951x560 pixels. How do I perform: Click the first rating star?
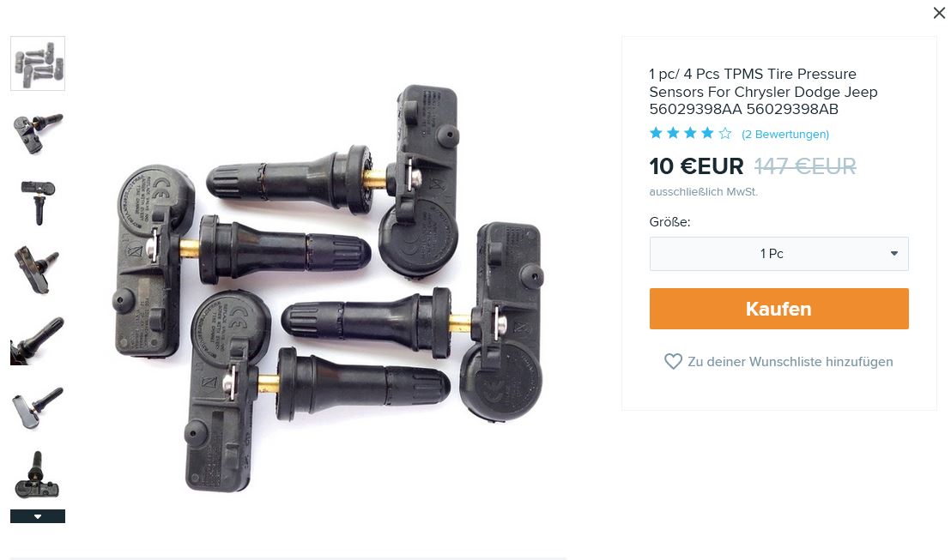point(656,133)
